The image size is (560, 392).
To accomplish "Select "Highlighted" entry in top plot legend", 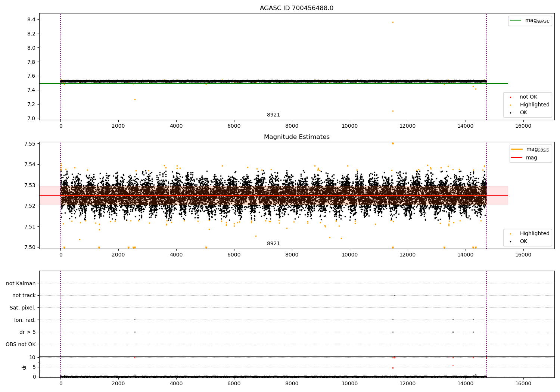I will coord(535,105).
